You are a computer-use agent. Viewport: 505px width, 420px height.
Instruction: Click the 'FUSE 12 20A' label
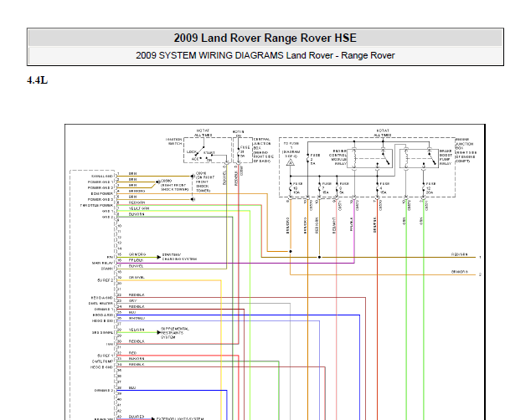point(431,188)
